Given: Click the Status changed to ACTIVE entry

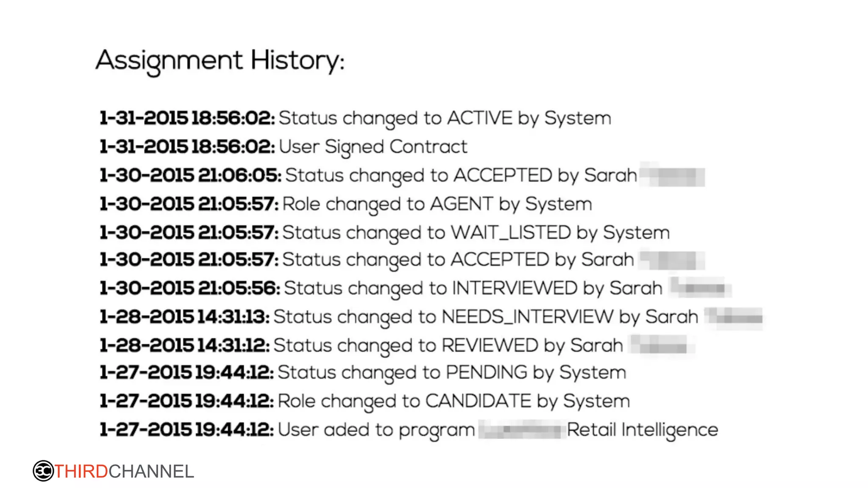Looking at the screenshot, I should click(x=445, y=118).
